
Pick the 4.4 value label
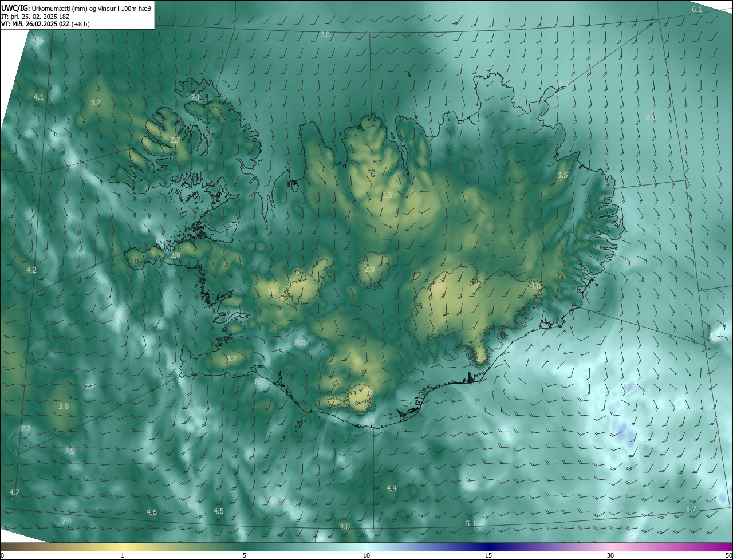(392, 488)
